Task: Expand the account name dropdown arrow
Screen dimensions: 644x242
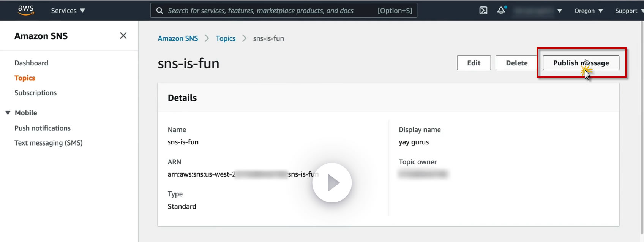Action: [559, 11]
